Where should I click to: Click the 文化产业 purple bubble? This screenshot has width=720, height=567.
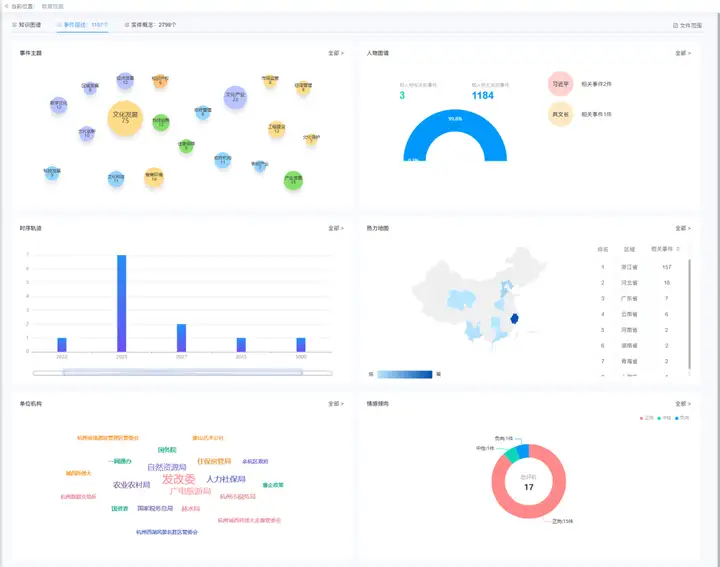234,97
